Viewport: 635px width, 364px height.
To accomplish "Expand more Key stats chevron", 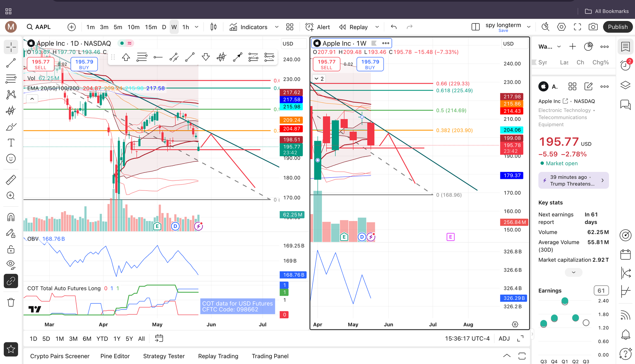I will tap(573, 272).
